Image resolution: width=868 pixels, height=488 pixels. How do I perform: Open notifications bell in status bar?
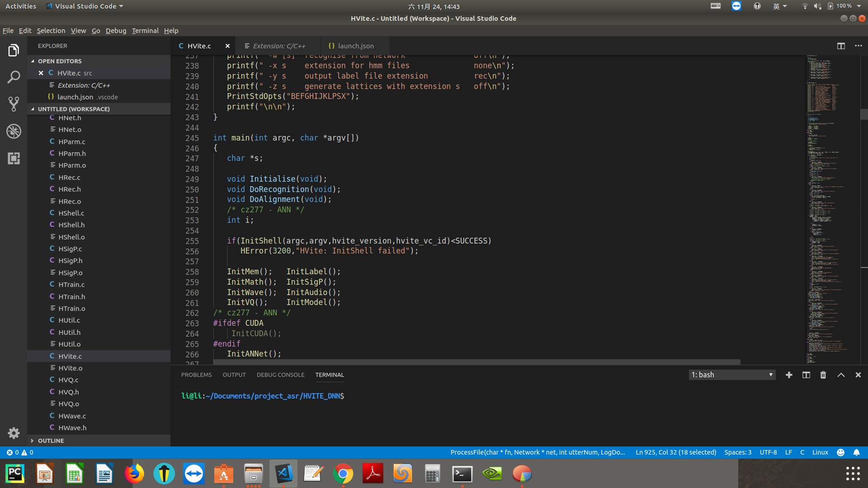[856, 452]
